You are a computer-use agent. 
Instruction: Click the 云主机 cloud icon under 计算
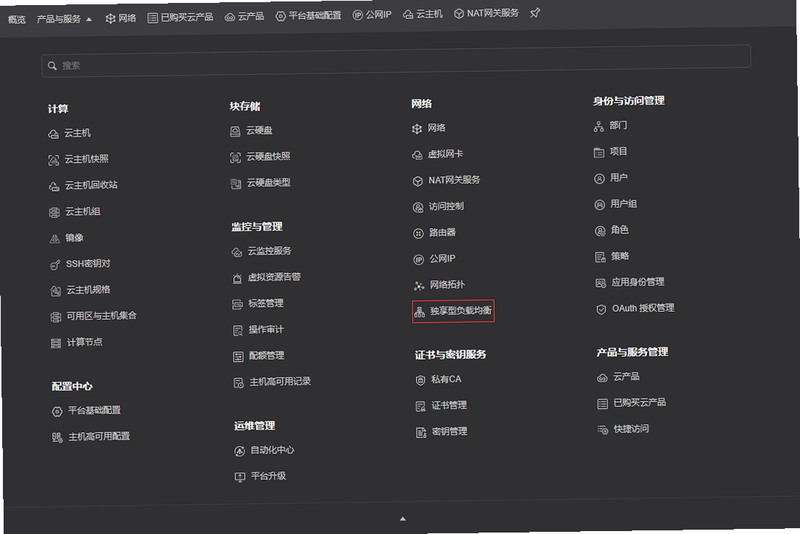pyautogui.click(x=54, y=134)
